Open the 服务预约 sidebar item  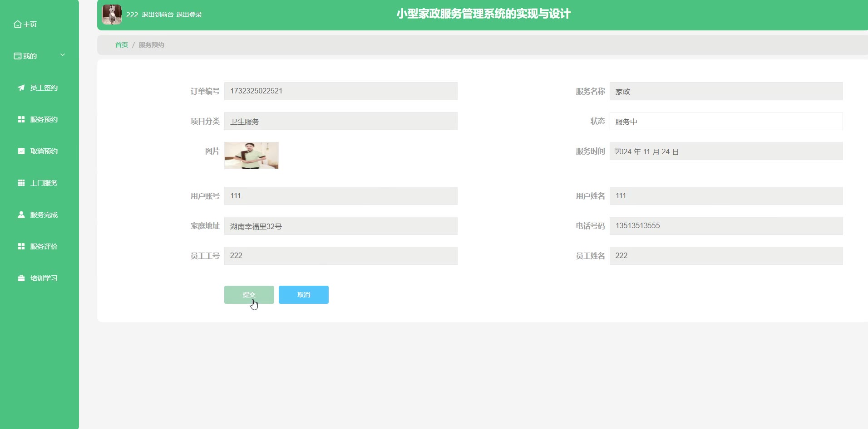[44, 120]
